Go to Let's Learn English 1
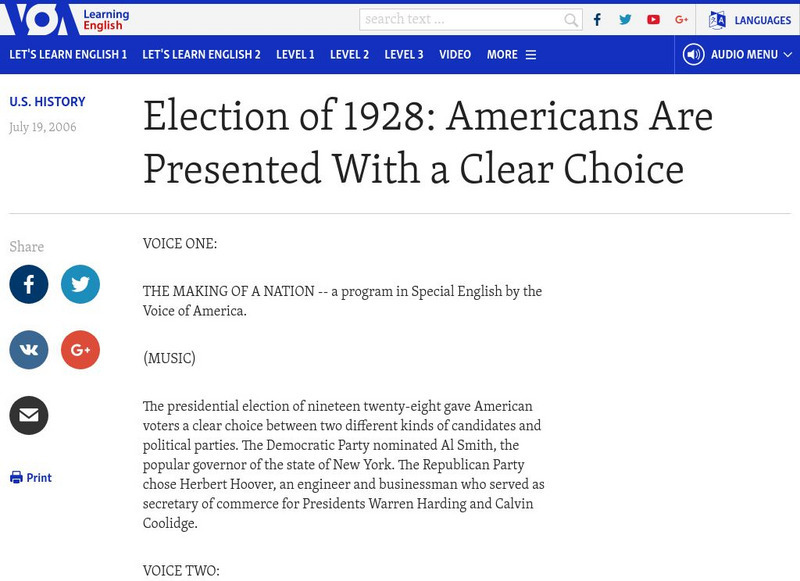The height and width of the screenshot is (581, 800). [68, 55]
